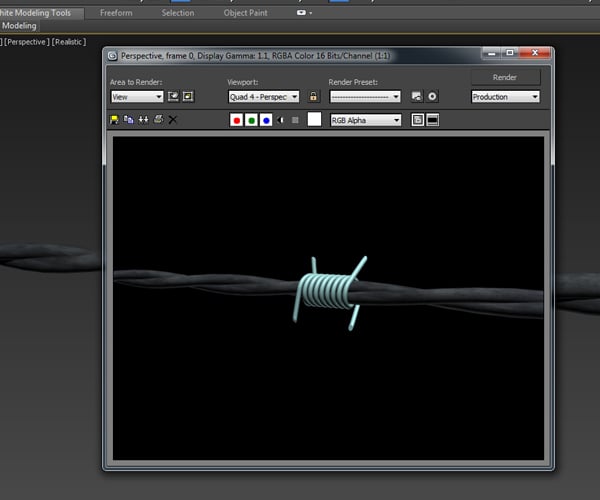Click the white color swatch
The height and width of the screenshot is (500, 600).
click(314, 119)
